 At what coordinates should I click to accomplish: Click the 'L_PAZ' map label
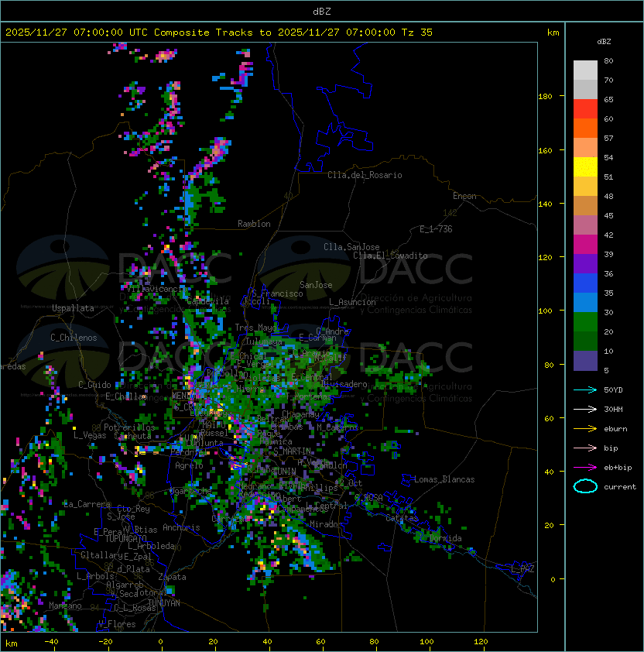click(522, 569)
